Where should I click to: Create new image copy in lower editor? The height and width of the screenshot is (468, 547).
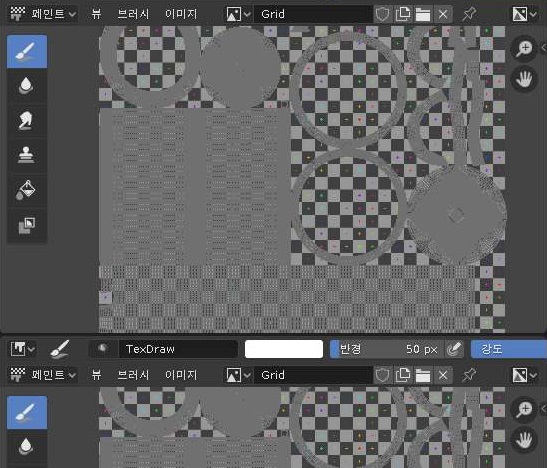(403, 375)
